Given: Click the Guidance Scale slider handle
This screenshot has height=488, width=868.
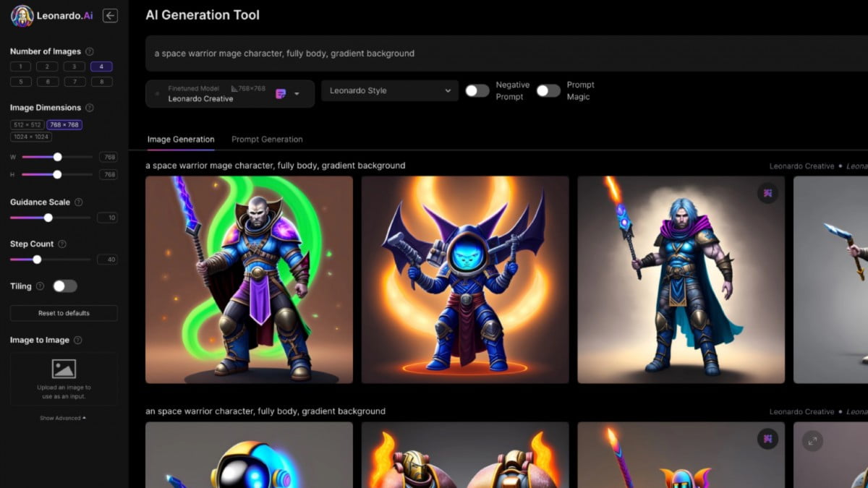Looking at the screenshot, I should (x=48, y=218).
